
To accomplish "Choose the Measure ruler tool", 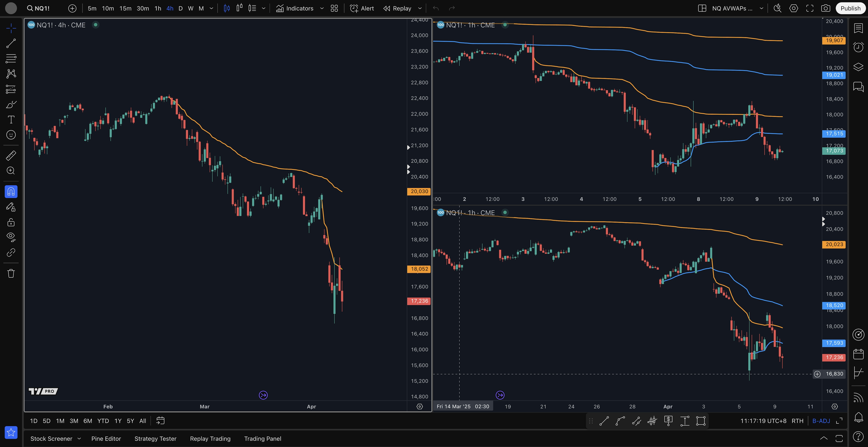I will (11, 155).
